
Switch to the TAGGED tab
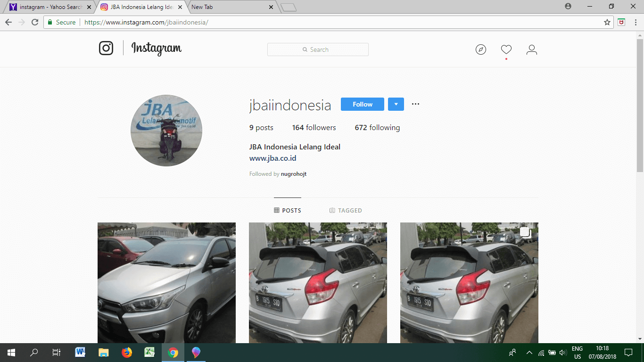pos(346,210)
